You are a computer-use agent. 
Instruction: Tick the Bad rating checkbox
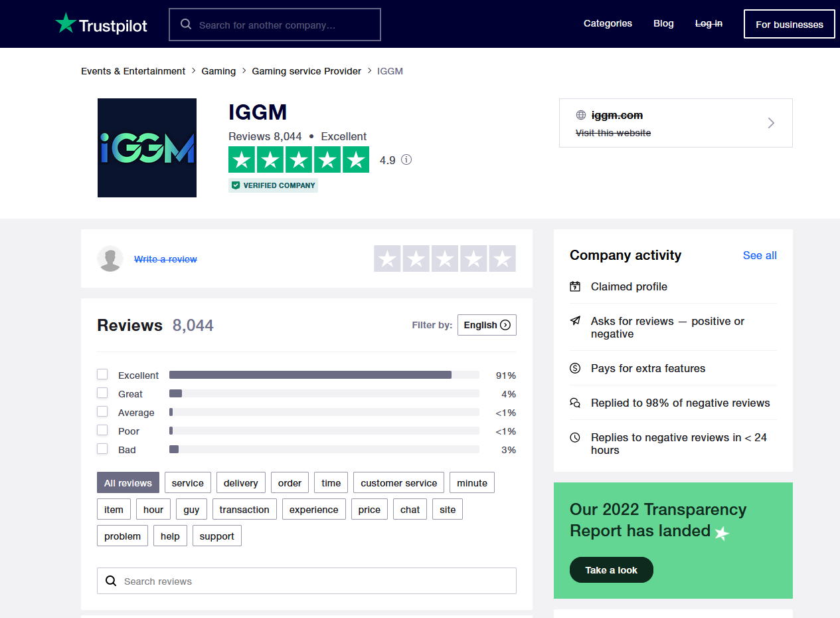102,449
